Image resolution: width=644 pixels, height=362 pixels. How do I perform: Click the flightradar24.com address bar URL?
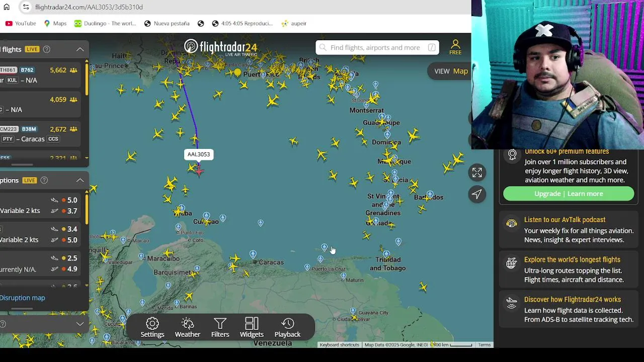[89, 7]
